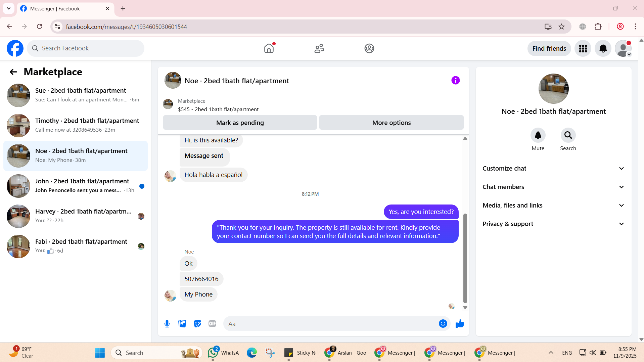Screen dimensions: 644x362
Task: Launch Microsoft Edge from the taskbar
Action: point(251,353)
